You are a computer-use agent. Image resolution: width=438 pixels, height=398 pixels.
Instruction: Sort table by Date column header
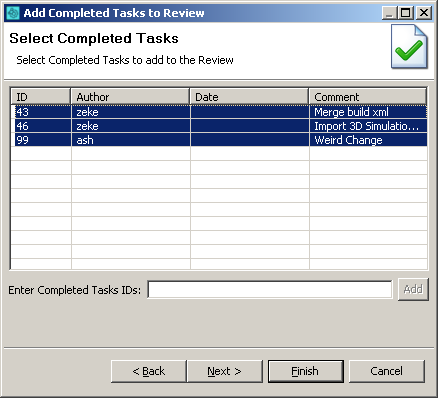tap(249, 97)
